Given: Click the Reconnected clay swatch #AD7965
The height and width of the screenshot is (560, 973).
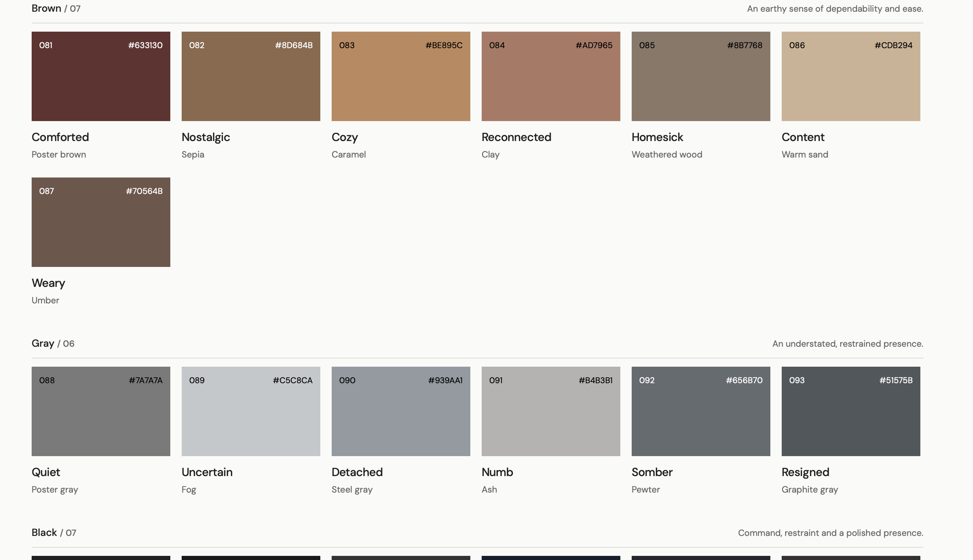Looking at the screenshot, I should (551, 76).
